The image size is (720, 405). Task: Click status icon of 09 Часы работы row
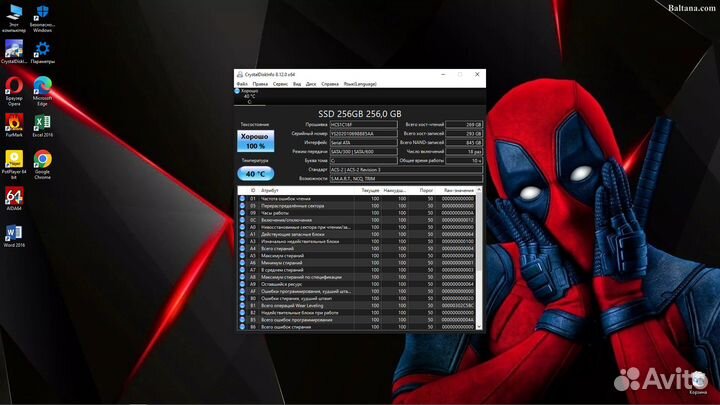[242, 213]
